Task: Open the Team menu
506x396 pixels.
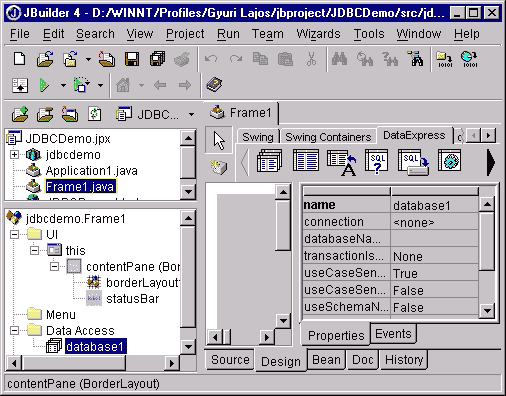Action: coord(268,34)
